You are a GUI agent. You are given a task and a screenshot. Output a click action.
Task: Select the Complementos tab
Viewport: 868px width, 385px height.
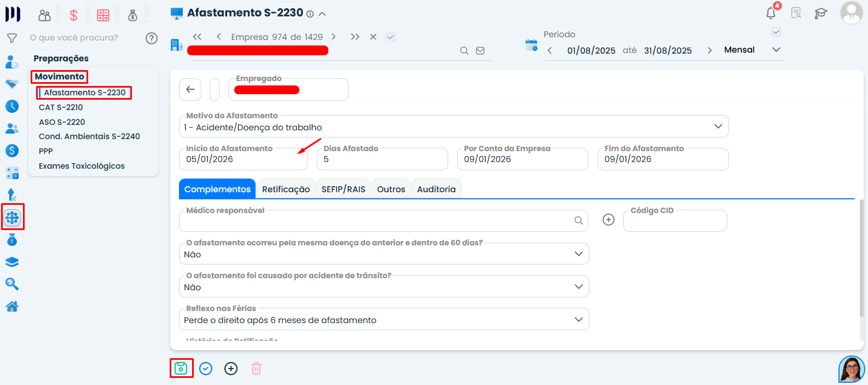click(217, 189)
